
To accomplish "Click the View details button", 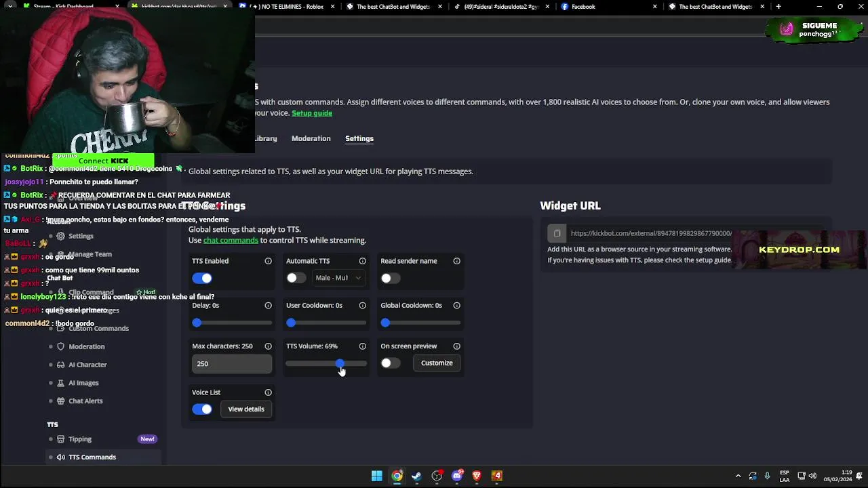I will coord(246,409).
